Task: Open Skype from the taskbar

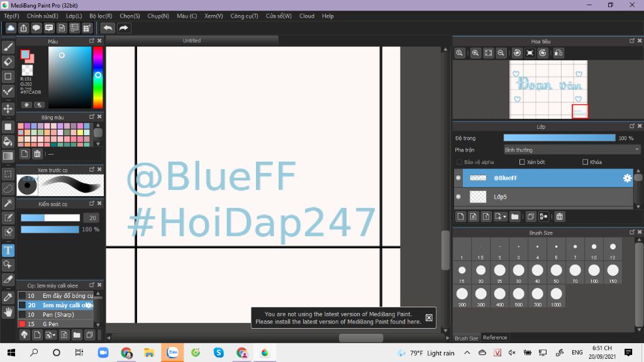Action: [x=218, y=353]
